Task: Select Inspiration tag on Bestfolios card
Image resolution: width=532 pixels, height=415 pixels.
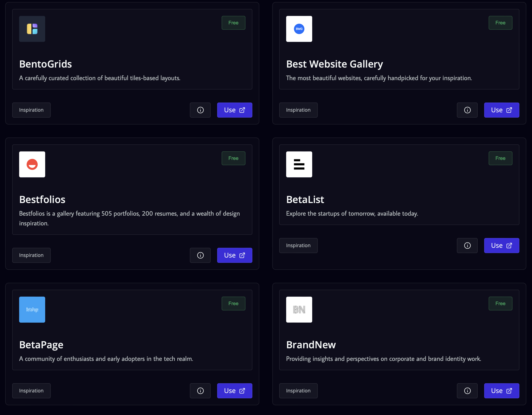Action: 31,255
